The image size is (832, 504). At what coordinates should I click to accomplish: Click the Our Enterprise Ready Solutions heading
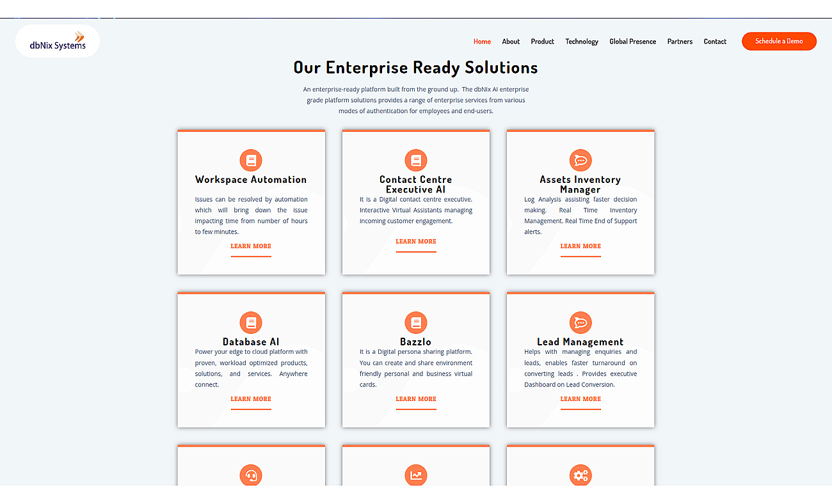point(416,68)
